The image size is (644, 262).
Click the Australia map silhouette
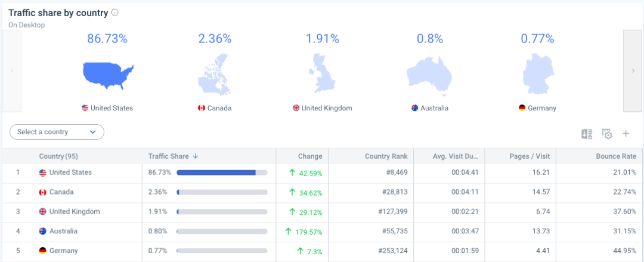click(429, 76)
